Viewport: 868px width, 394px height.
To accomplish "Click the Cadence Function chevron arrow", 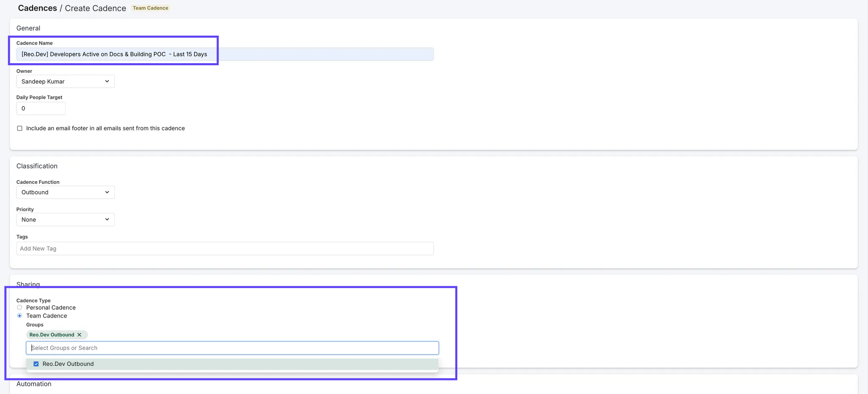I will [x=107, y=192].
